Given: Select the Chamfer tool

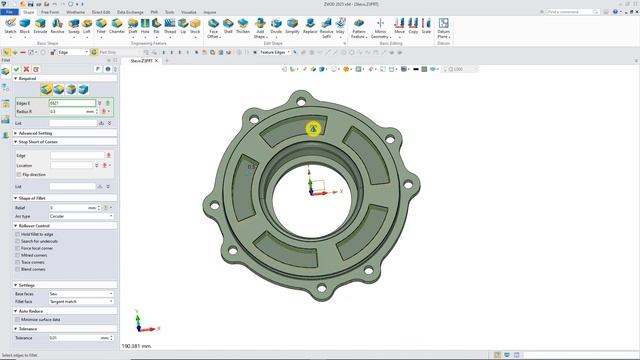Looking at the screenshot, I should [x=117, y=26].
